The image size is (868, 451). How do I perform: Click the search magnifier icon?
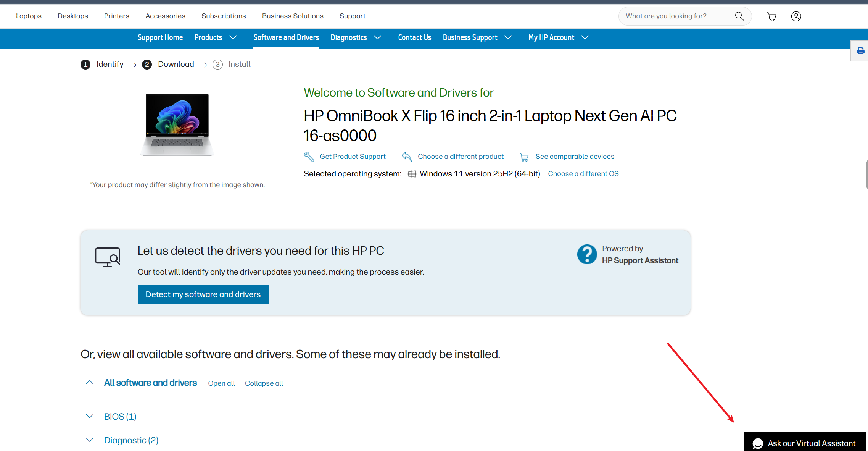(x=739, y=16)
